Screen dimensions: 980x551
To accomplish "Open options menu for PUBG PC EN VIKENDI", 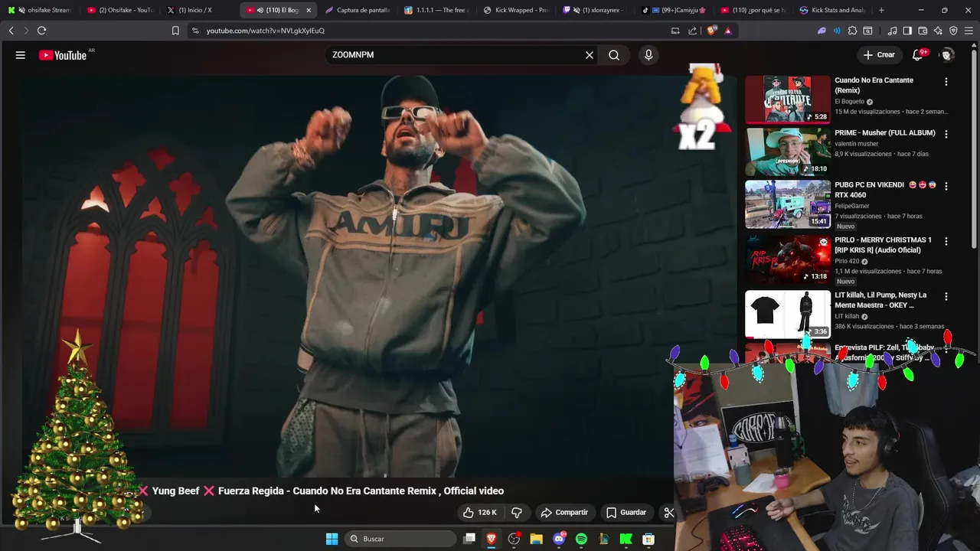I will pos(946,186).
